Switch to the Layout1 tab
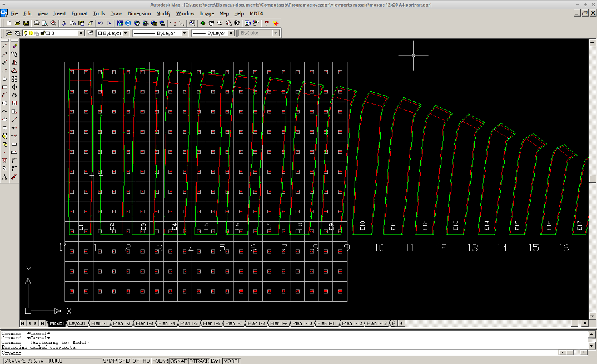597x364 pixels. pyautogui.click(x=77, y=324)
